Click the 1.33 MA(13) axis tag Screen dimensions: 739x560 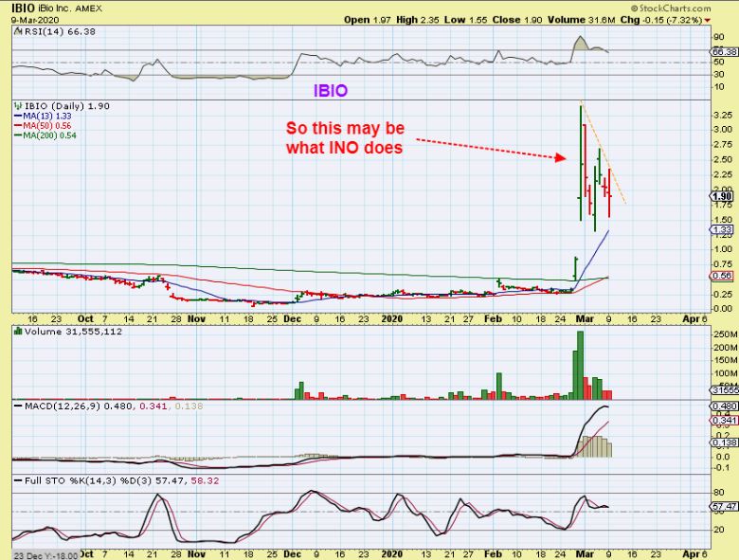(722, 230)
